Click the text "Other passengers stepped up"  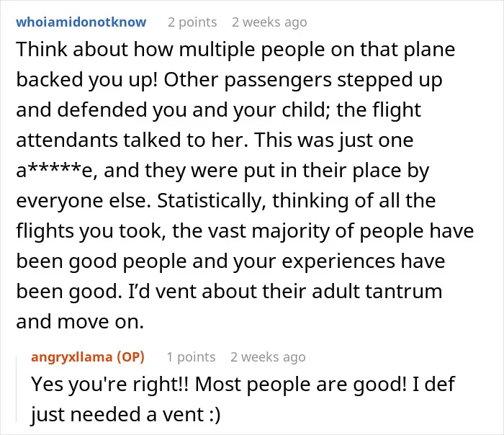click(x=303, y=80)
